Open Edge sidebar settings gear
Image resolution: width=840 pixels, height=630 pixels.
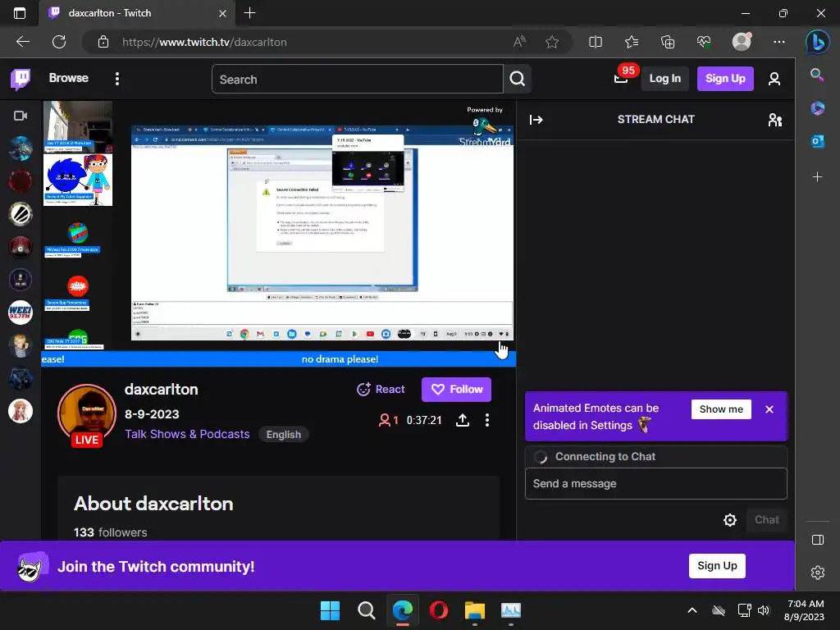click(x=818, y=573)
